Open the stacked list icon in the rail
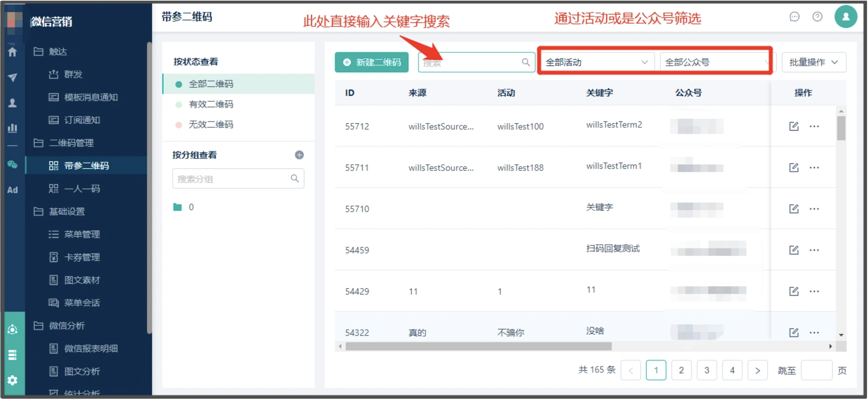The width and height of the screenshot is (868, 399). pyautogui.click(x=12, y=355)
